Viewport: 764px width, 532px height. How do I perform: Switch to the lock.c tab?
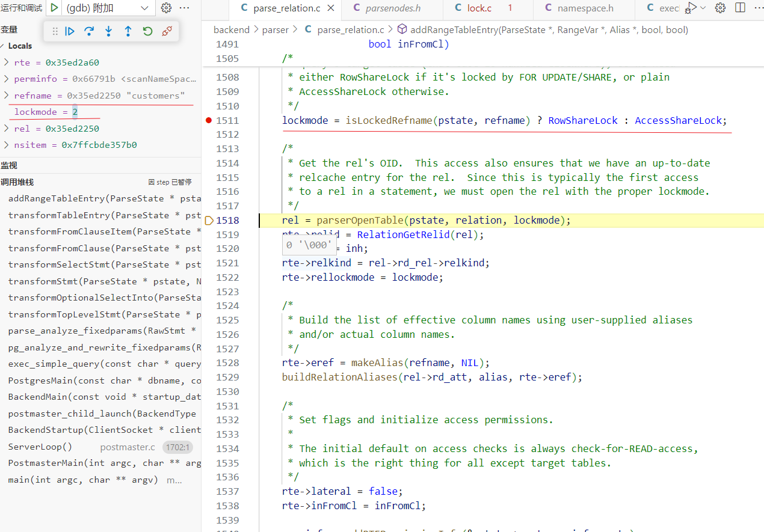(x=479, y=8)
